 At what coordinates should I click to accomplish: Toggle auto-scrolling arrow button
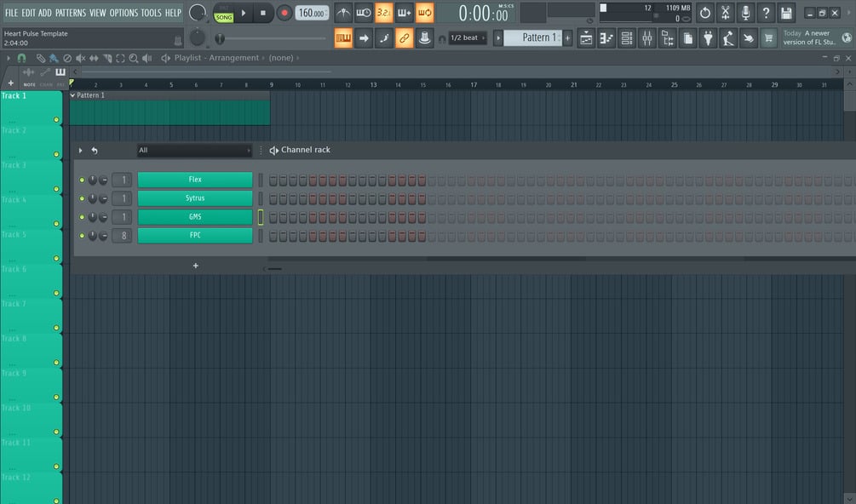coord(364,38)
